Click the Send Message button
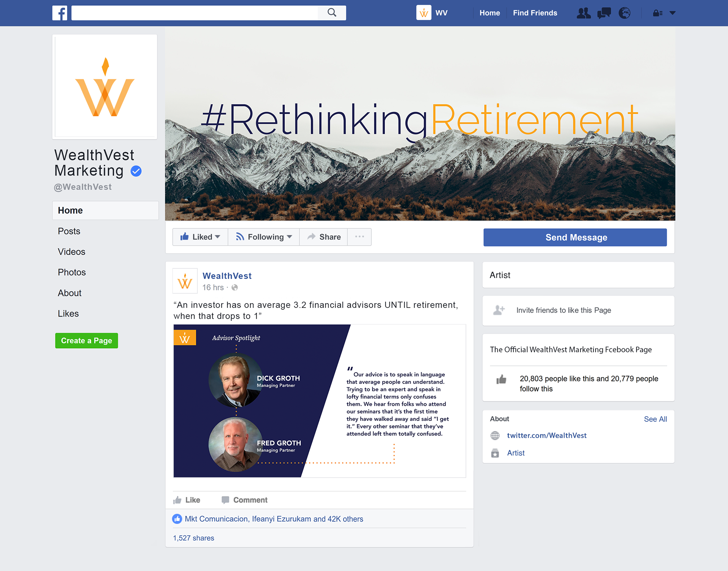 click(x=575, y=238)
